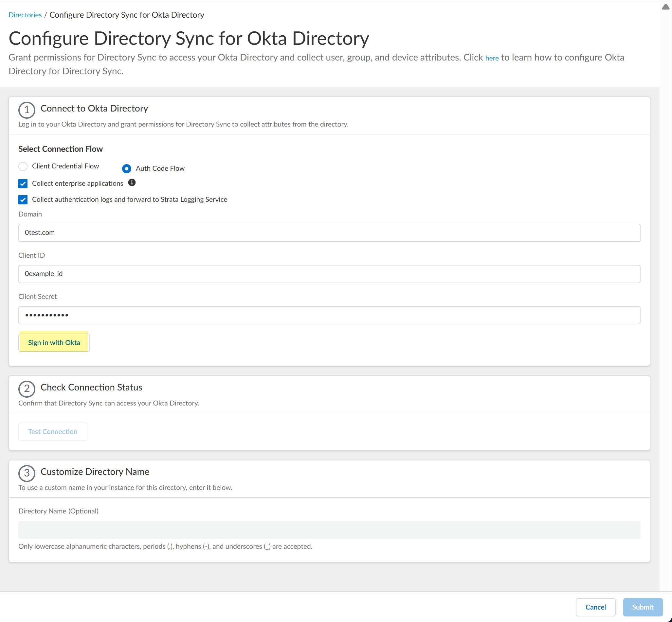
Task: Click the Test Connection button
Action: [x=53, y=431]
